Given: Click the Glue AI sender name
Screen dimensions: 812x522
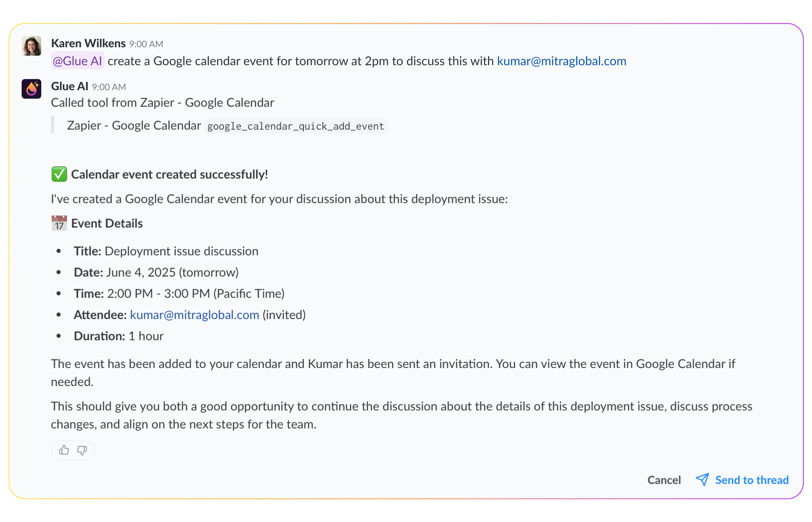Looking at the screenshot, I should pos(70,86).
